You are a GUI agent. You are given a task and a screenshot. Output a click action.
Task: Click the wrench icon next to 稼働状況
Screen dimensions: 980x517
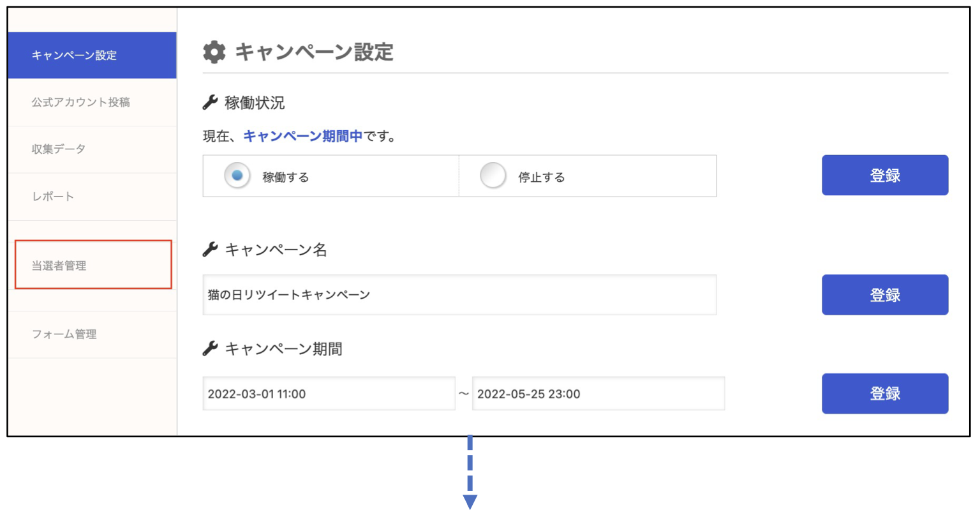coord(210,102)
